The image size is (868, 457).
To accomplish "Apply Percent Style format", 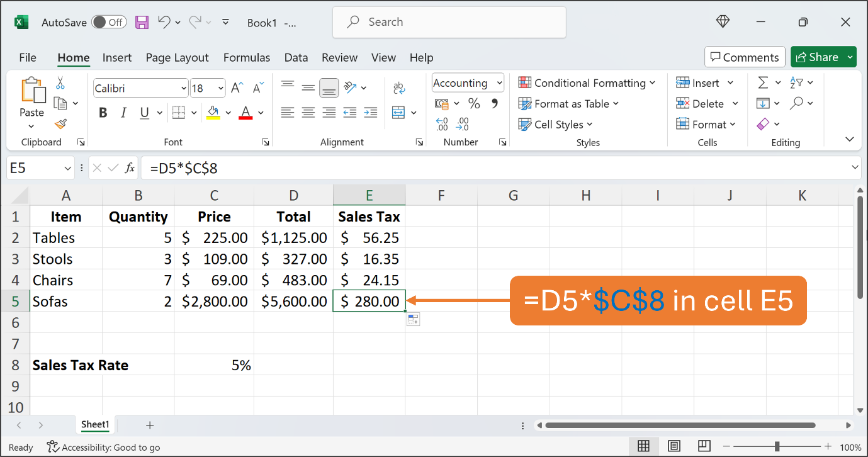I will tap(474, 103).
